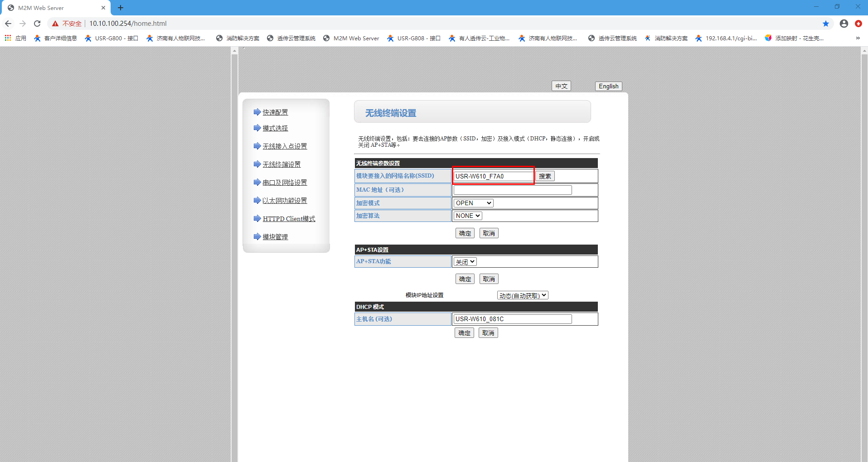Open the Apps grid bookmark icon
This screenshot has height=462, width=868.
[x=8, y=38]
